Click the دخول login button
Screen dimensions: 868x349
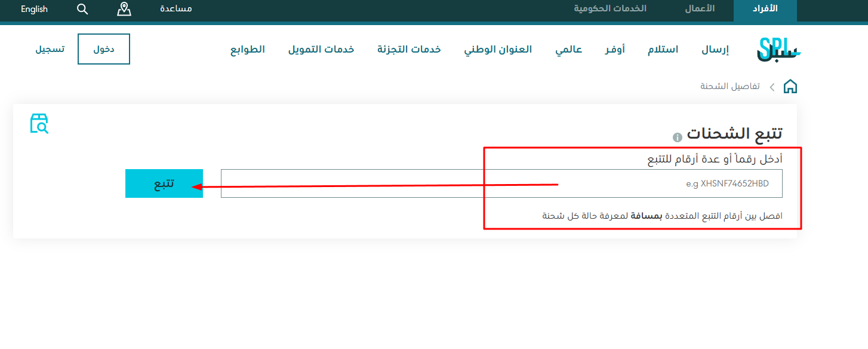coord(104,49)
